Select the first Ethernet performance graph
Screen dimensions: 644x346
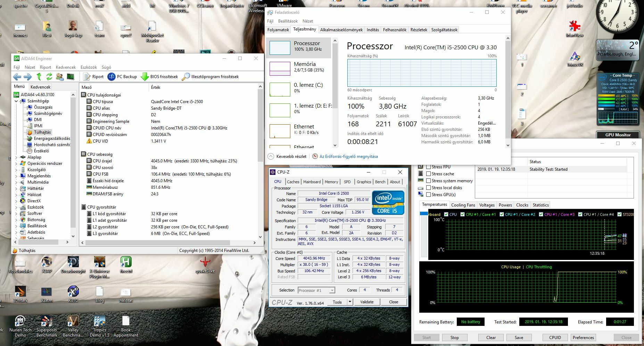299,131
